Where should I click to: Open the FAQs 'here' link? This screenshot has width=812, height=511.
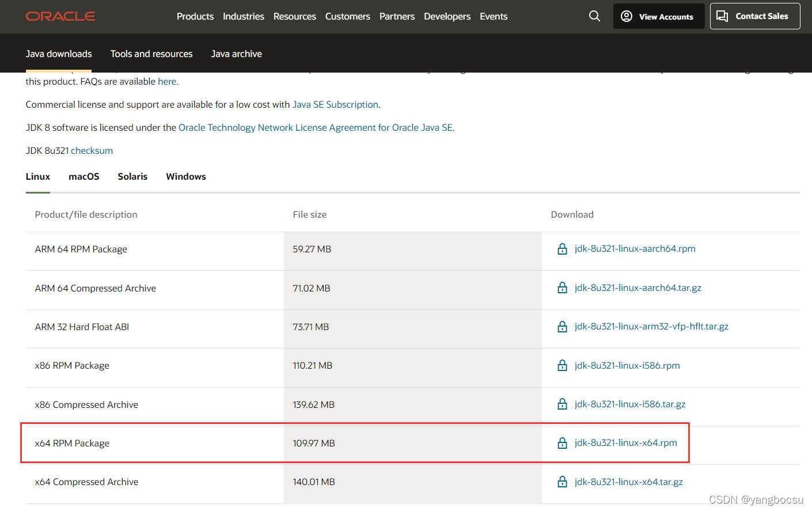167,81
